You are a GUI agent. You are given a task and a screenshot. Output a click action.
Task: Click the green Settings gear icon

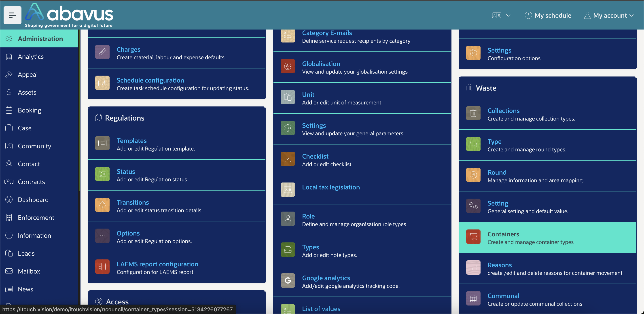click(x=288, y=128)
